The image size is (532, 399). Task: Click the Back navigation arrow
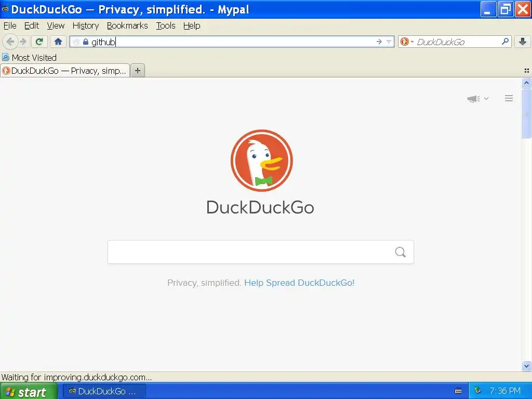(10, 42)
